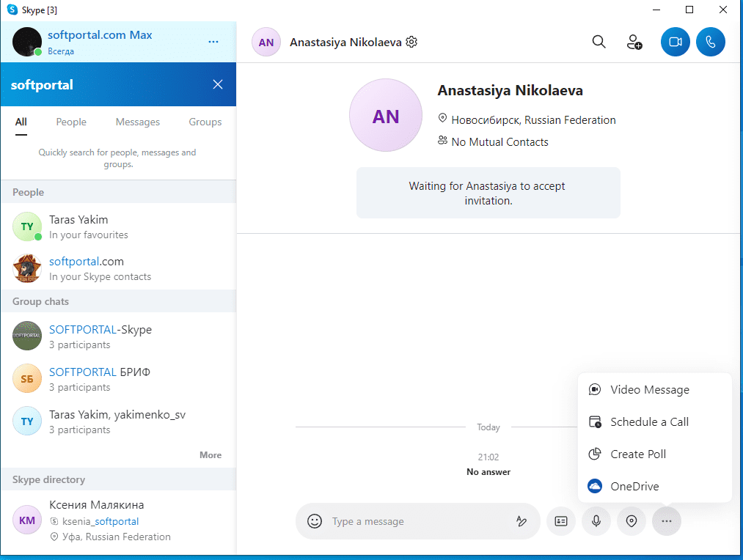This screenshot has width=743, height=560.
Task: Click Waiting for Anastasiya to accept invitation notice
Action: [488, 193]
